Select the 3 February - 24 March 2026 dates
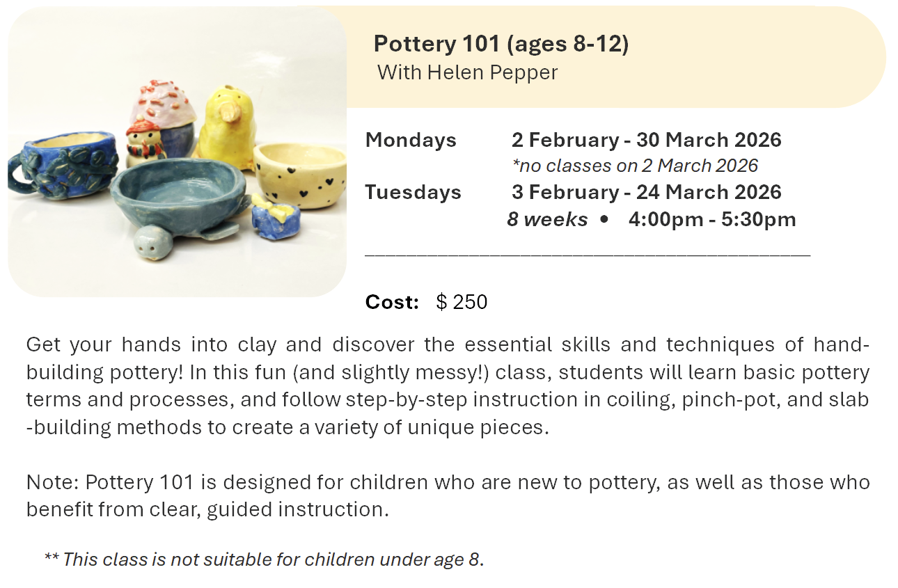 click(x=646, y=192)
